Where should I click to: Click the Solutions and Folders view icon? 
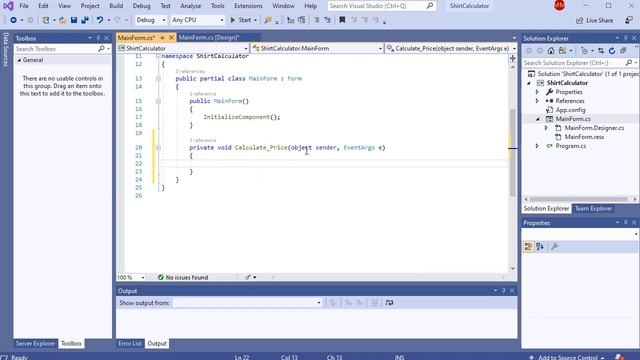[x=562, y=51]
